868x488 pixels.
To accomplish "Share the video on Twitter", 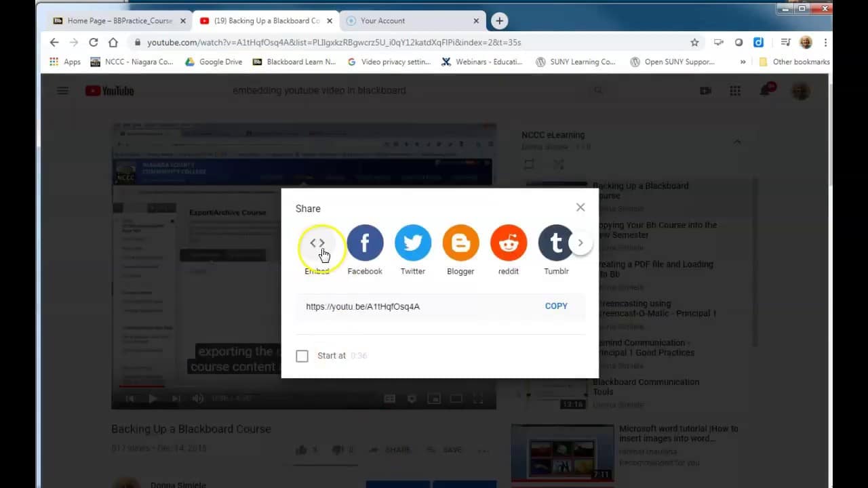I will (x=412, y=243).
